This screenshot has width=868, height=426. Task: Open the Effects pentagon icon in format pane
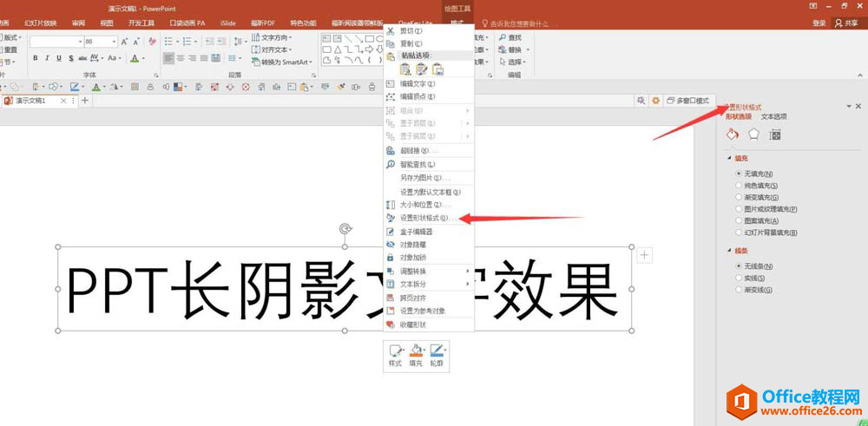753,134
